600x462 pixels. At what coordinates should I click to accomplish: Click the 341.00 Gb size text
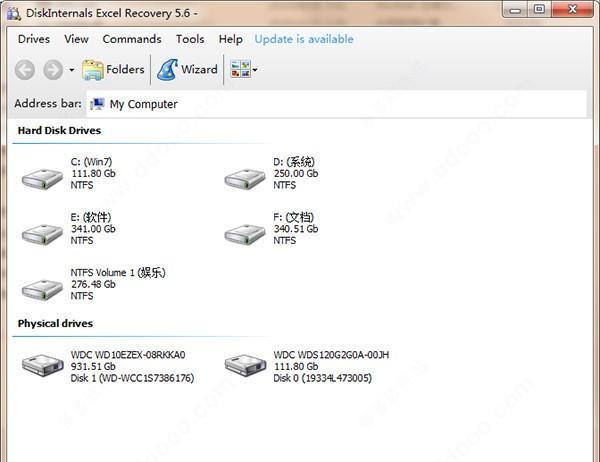(93, 229)
